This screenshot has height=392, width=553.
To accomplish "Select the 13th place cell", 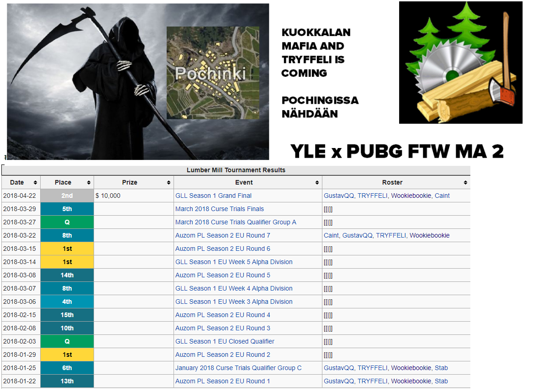I will tap(67, 381).
